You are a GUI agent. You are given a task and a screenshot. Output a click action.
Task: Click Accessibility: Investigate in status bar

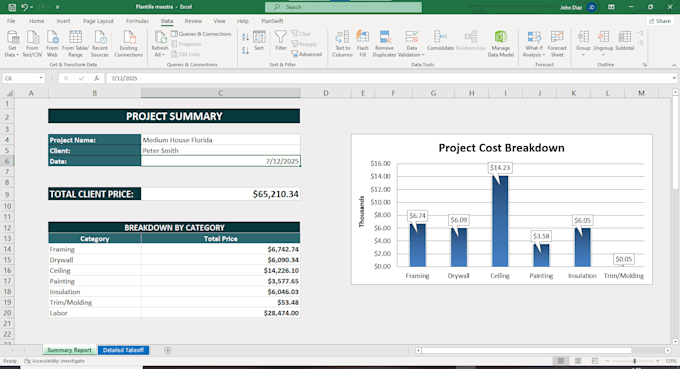(x=55, y=361)
